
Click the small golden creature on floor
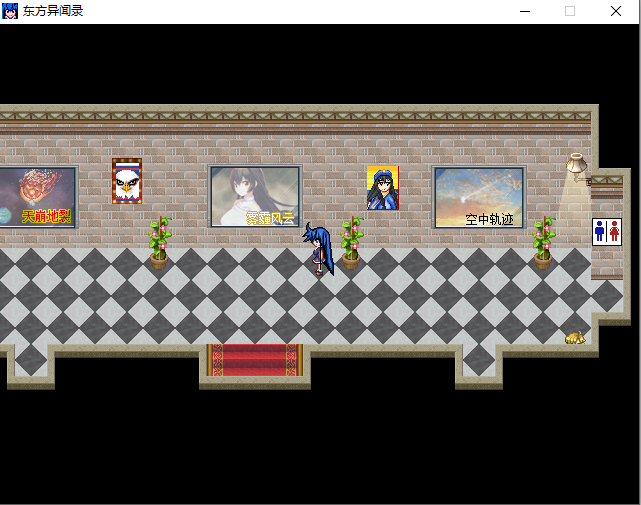point(575,338)
